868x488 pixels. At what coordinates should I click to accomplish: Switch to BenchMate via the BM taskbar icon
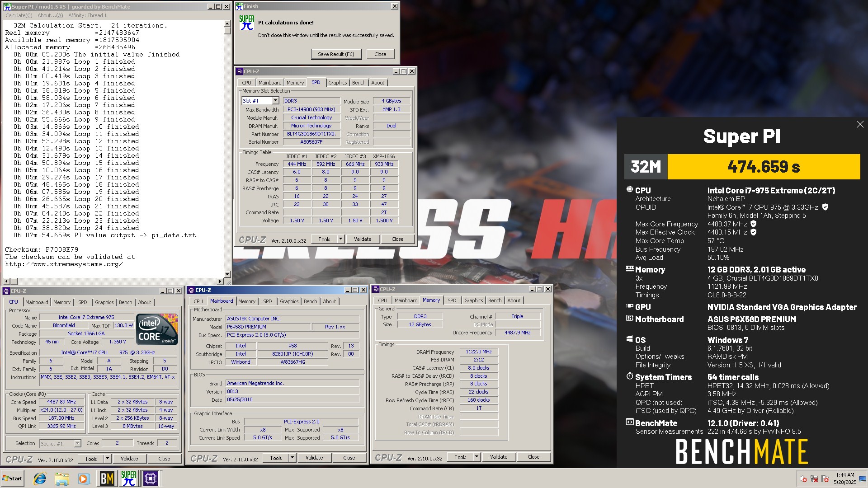pyautogui.click(x=107, y=479)
